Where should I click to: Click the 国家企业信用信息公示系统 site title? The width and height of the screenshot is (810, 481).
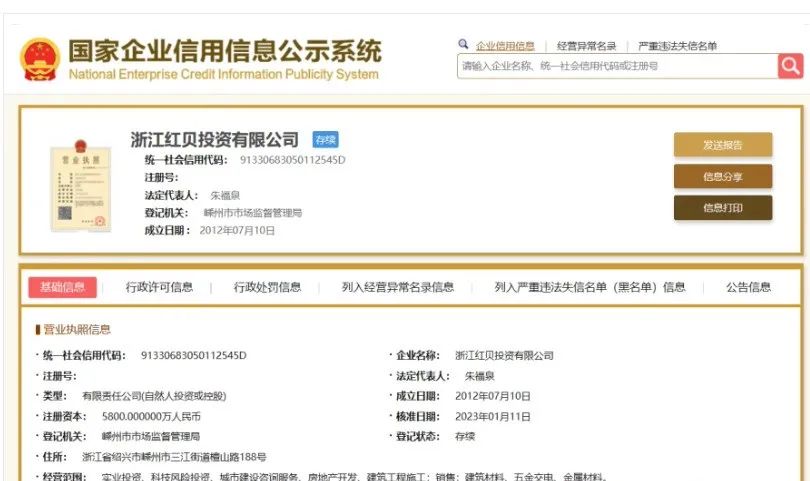click(x=224, y=52)
